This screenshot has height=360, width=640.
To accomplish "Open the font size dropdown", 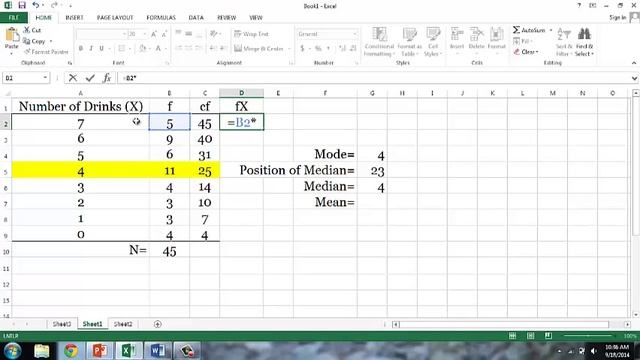I will (144, 34).
